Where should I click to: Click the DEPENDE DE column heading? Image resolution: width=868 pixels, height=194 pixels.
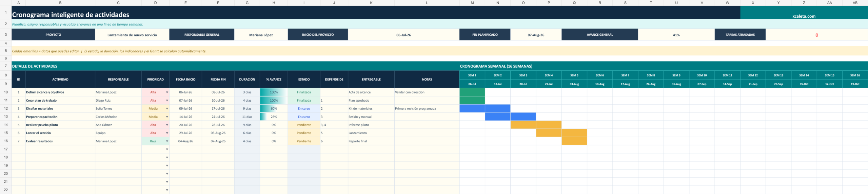coord(334,79)
